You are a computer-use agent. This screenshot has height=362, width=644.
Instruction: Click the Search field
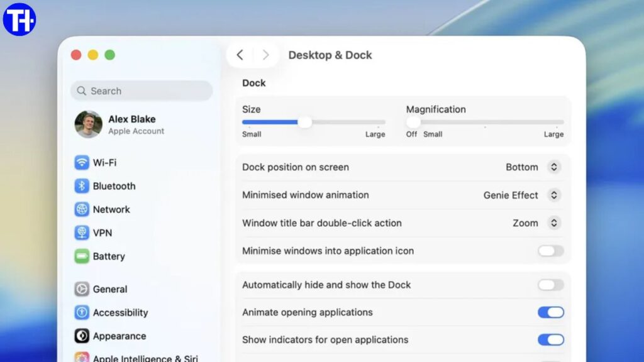(x=142, y=90)
